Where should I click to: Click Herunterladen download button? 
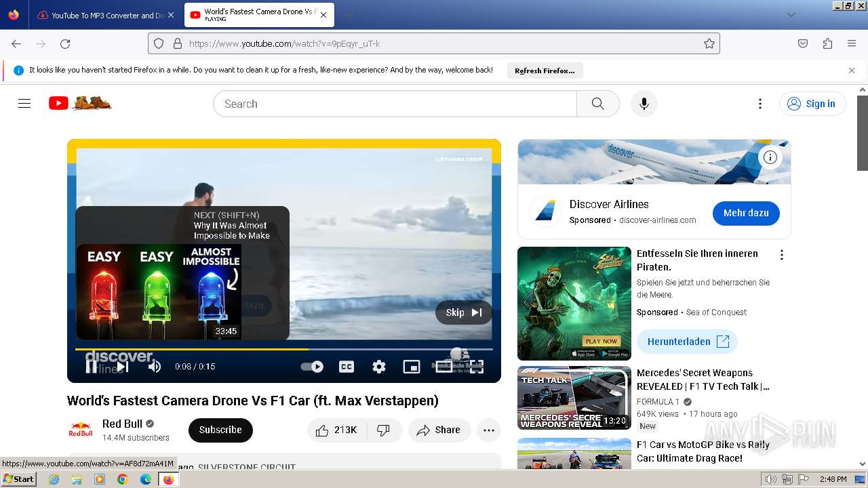pos(687,342)
